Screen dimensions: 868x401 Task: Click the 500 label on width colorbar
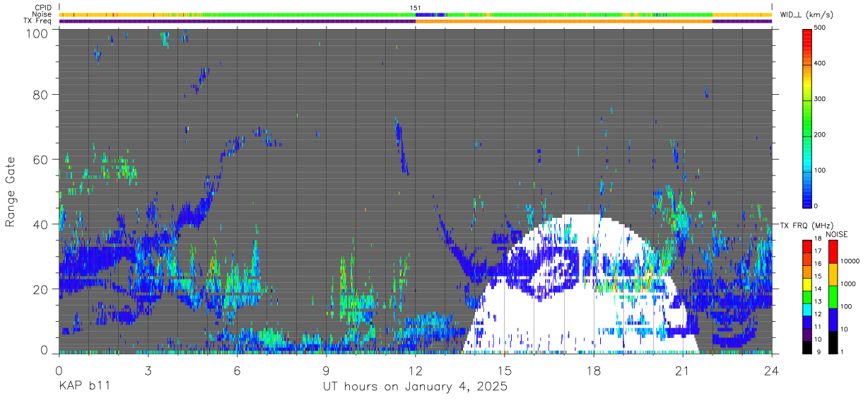click(x=821, y=28)
